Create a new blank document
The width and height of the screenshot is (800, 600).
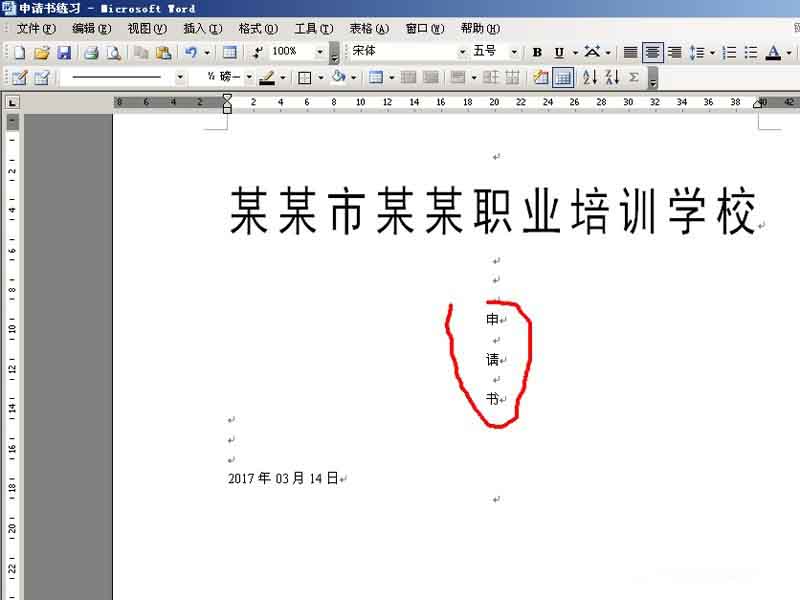[19, 53]
